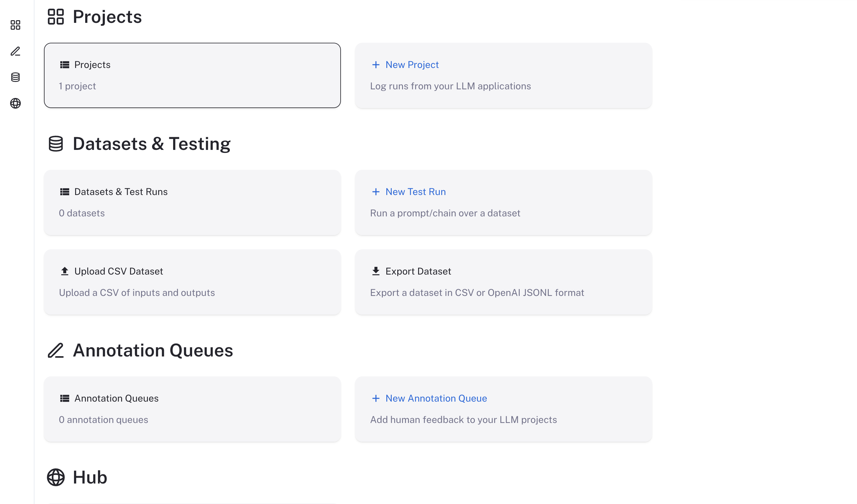Click the database icon next to Datasets & Testing
This screenshot has width=857, height=504.
coord(56,143)
